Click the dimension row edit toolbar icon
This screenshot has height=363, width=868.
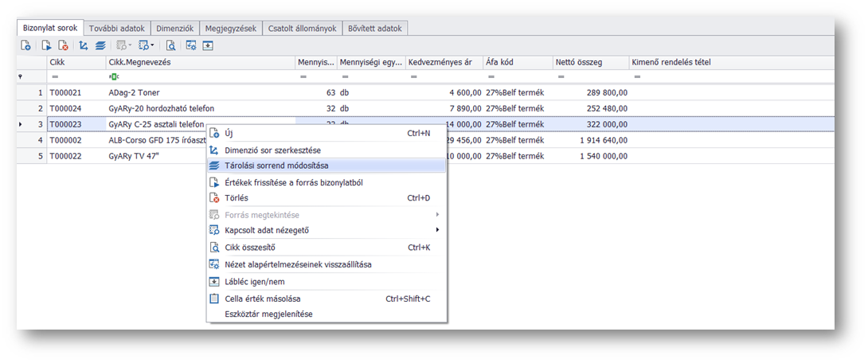(x=83, y=46)
